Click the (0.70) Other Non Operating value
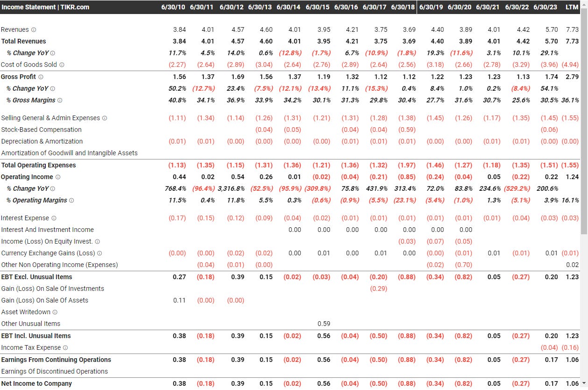This screenshot has height=390, width=588. coord(464,265)
